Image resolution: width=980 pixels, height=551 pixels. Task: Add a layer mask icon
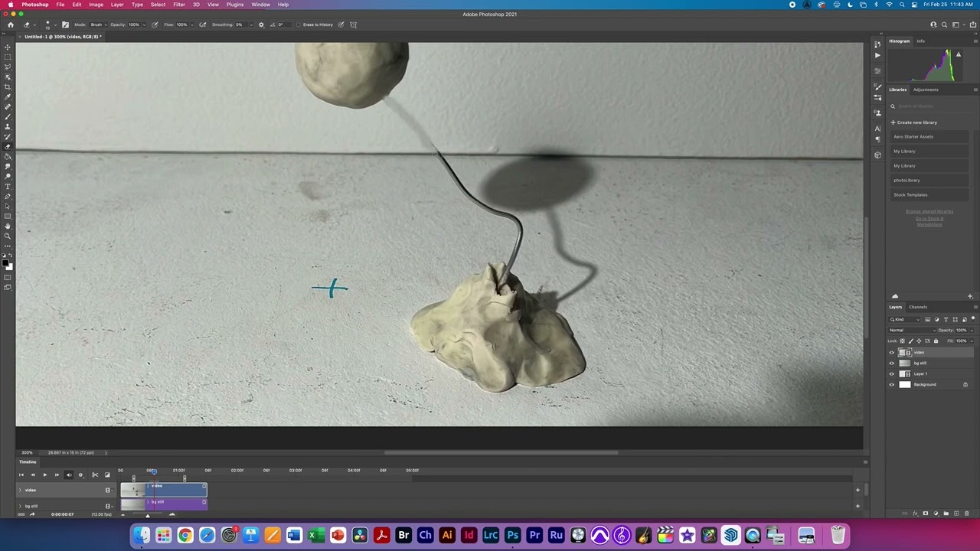(926, 514)
